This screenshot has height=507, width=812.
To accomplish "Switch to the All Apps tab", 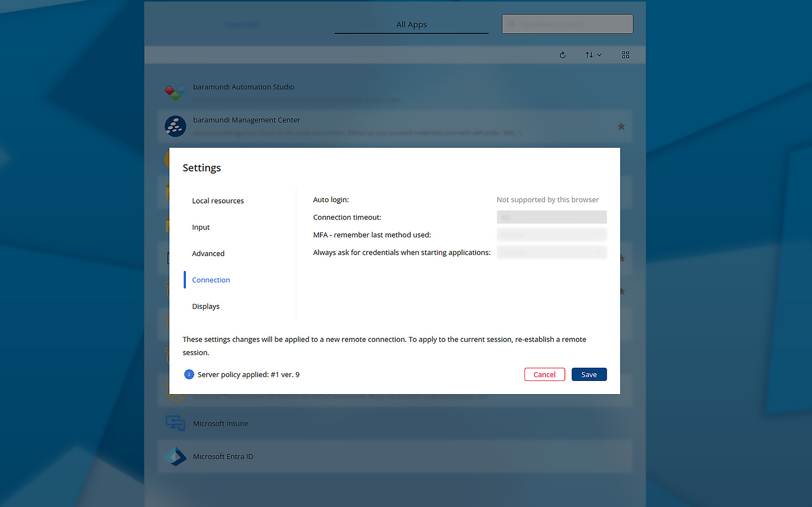I will (411, 24).
